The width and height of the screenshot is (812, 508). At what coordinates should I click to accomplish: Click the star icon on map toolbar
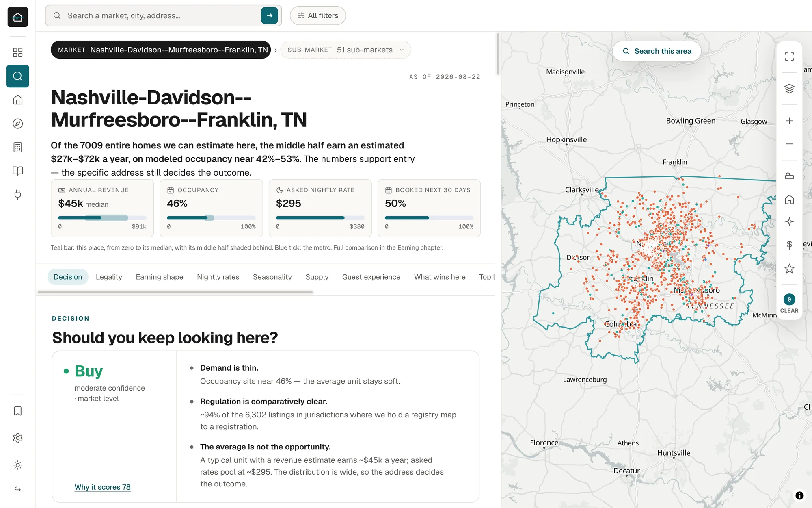(789, 269)
